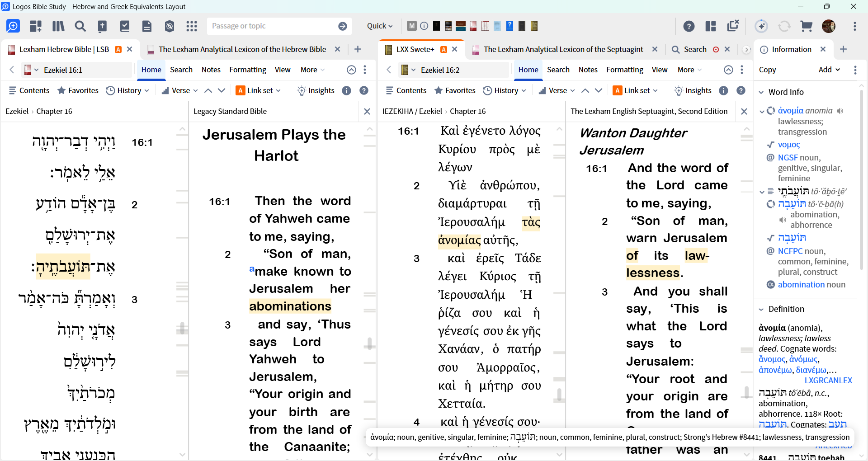
Task: Open the Quick layout dropdown
Action: click(x=380, y=26)
